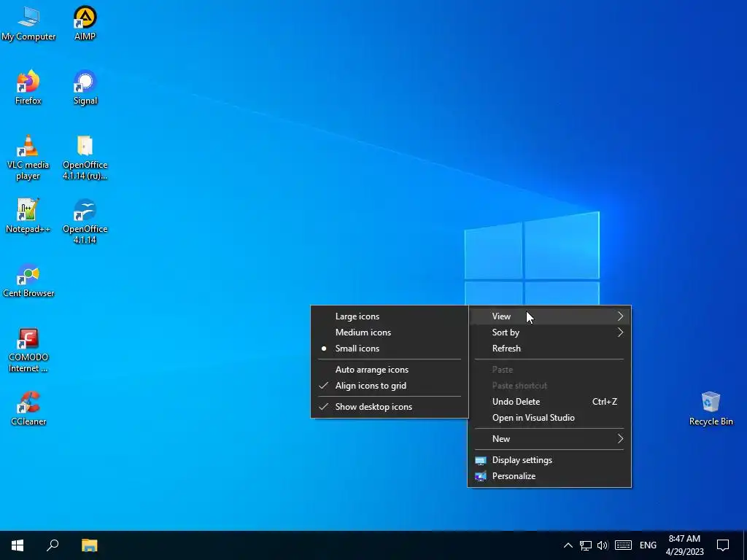The width and height of the screenshot is (747, 560).
Task: Open the touch keyboard tray icon
Action: pyautogui.click(x=623, y=545)
